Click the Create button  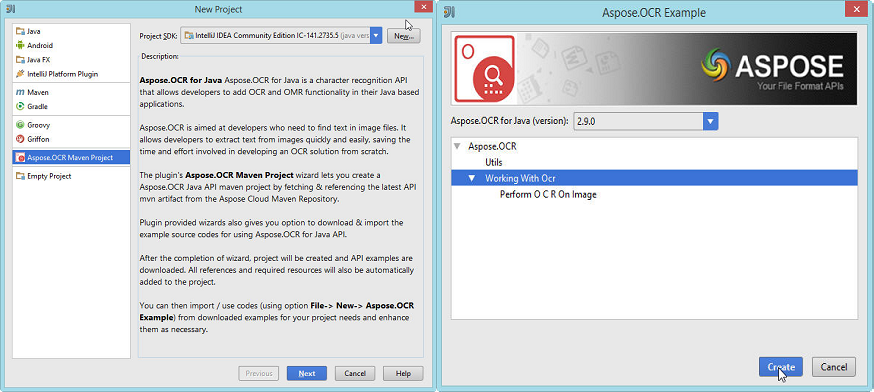[x=780, y=367]
